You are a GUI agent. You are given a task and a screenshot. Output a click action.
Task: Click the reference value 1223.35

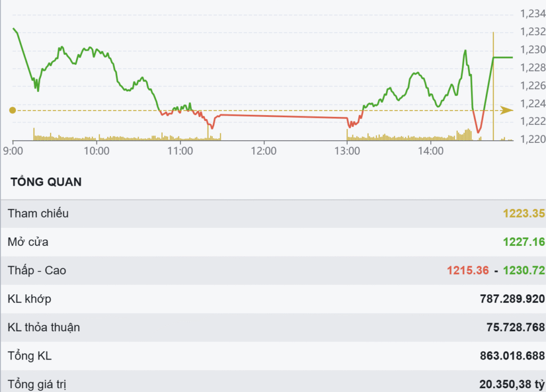tap(524, 214)
